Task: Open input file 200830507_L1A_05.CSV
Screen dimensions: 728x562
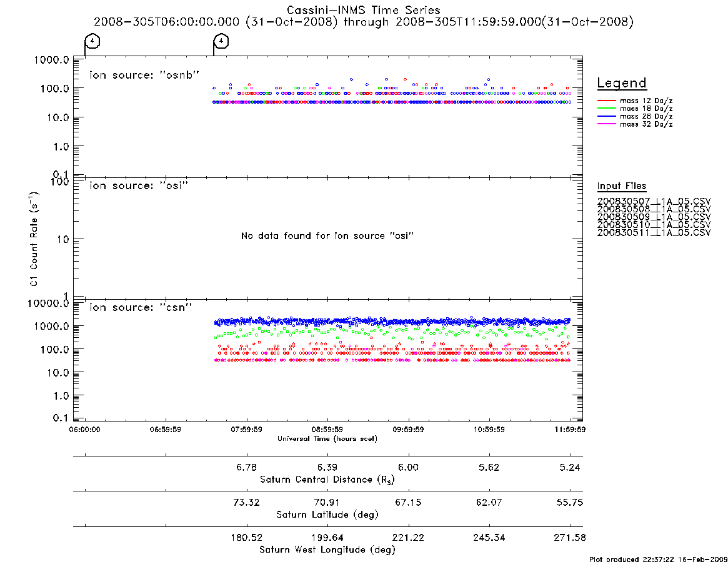Action: click(654, 202)
